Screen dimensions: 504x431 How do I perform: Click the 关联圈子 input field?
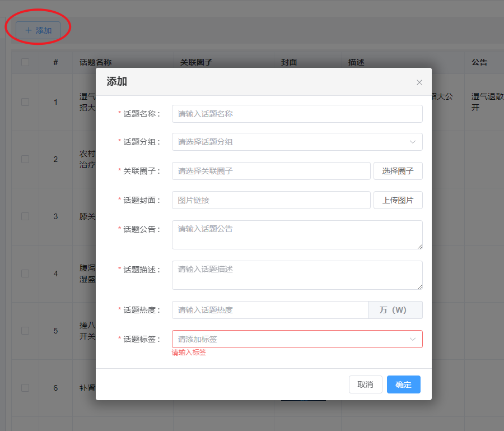[271, 171]
